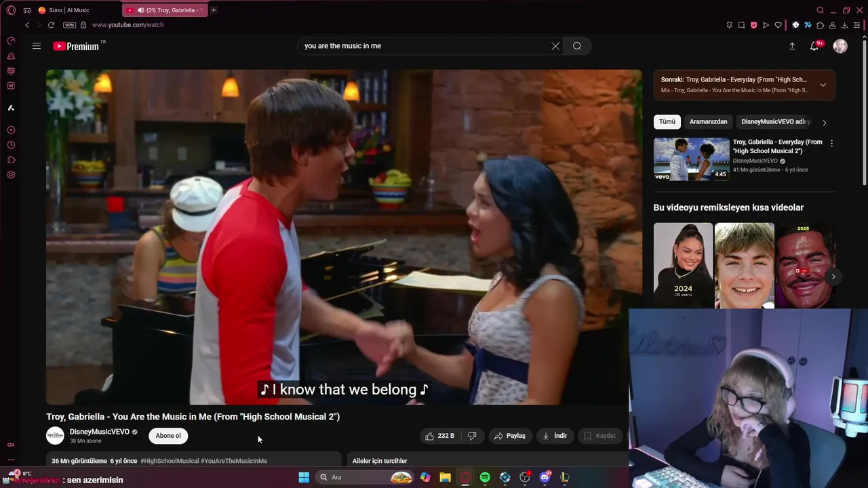
Task: Expand the Sonraki mix playlist chevron
Action: click(x=823, y=85)
